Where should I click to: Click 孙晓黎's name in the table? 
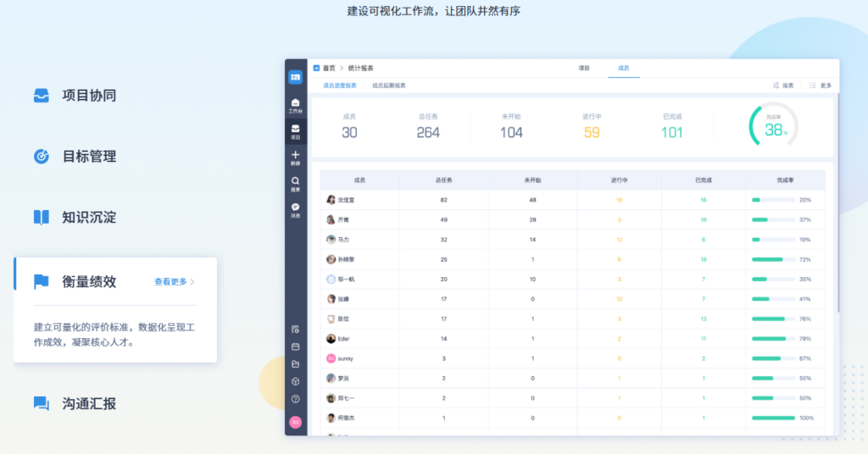(346, 259)
